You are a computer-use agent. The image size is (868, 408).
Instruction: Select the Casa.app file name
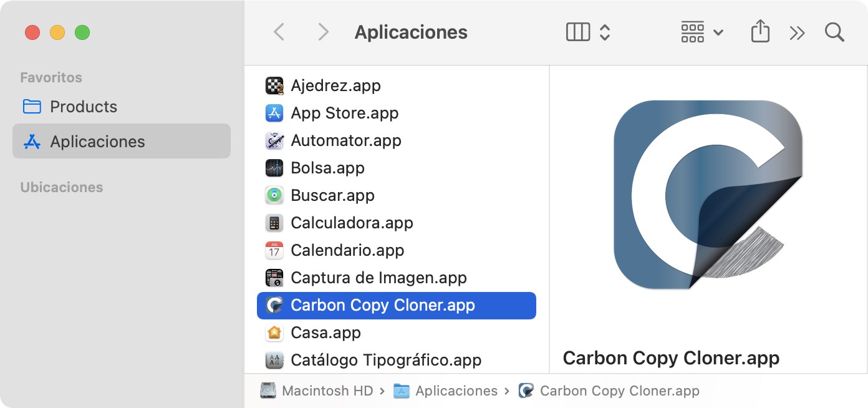[325, 333]
